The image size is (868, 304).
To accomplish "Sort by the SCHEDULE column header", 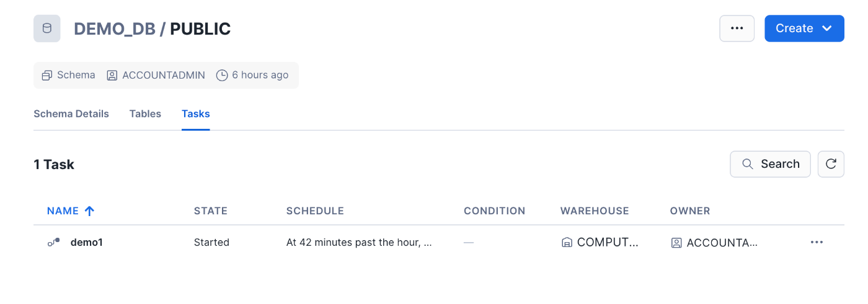I will [315, 211].
